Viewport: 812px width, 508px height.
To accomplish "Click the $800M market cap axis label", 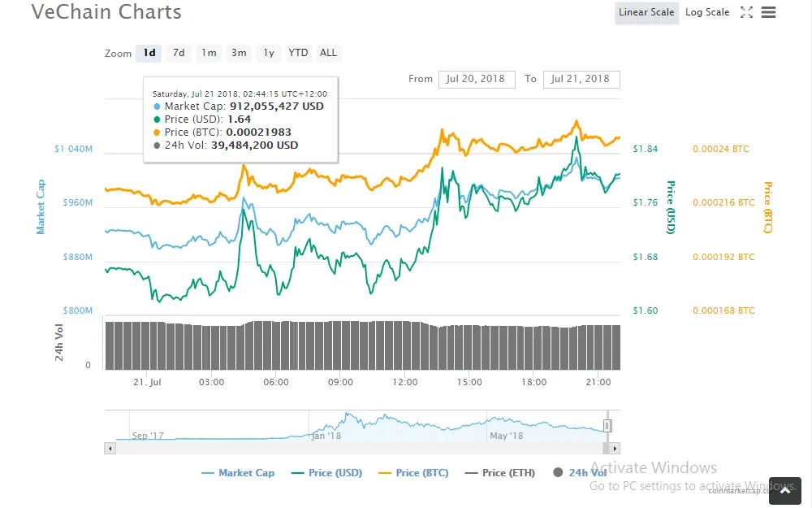I will (x=78, y=310).
